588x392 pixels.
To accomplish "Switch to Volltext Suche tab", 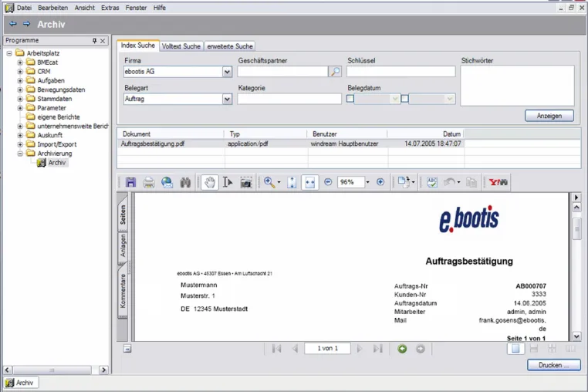I will point(181,46).
